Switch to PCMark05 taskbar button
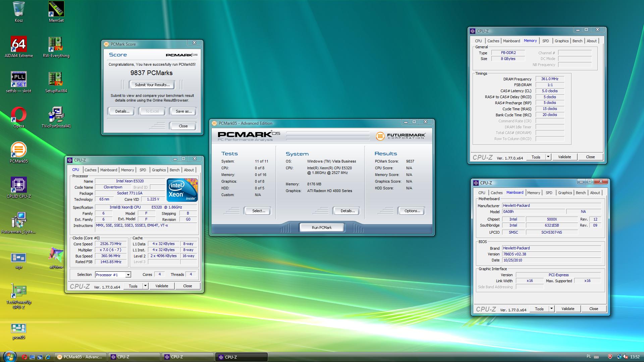The image size is (644, 362). [x=80, y=357]
